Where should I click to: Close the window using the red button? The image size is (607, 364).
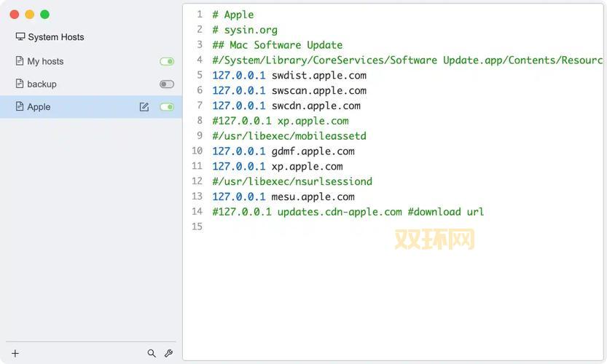[15, 15]
